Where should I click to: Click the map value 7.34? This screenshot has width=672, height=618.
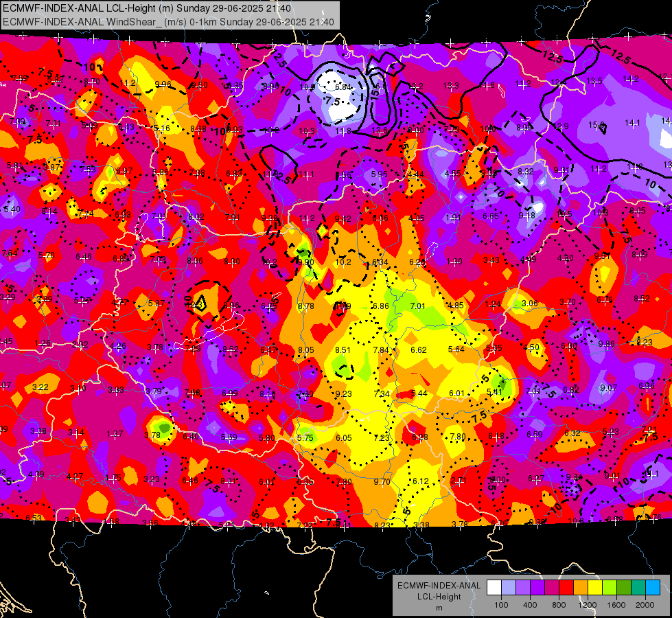tap(382, 393)
